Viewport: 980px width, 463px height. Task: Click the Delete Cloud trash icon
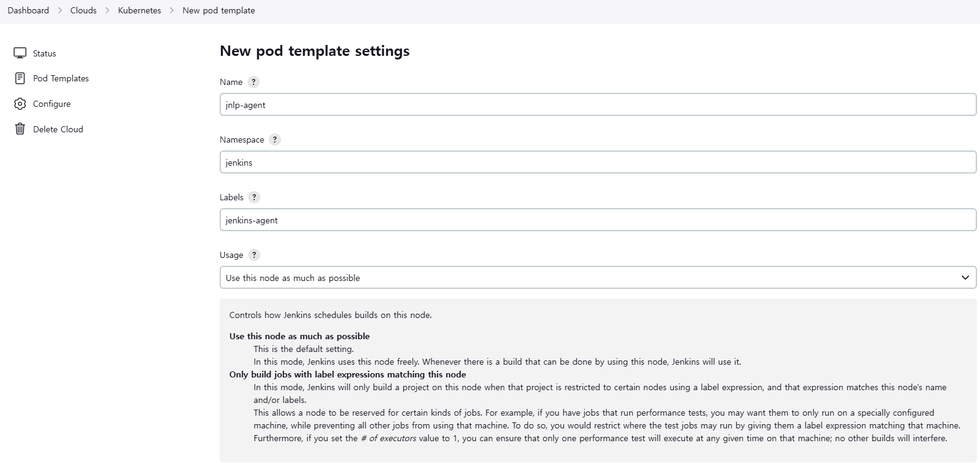click(x=20, y=129)
